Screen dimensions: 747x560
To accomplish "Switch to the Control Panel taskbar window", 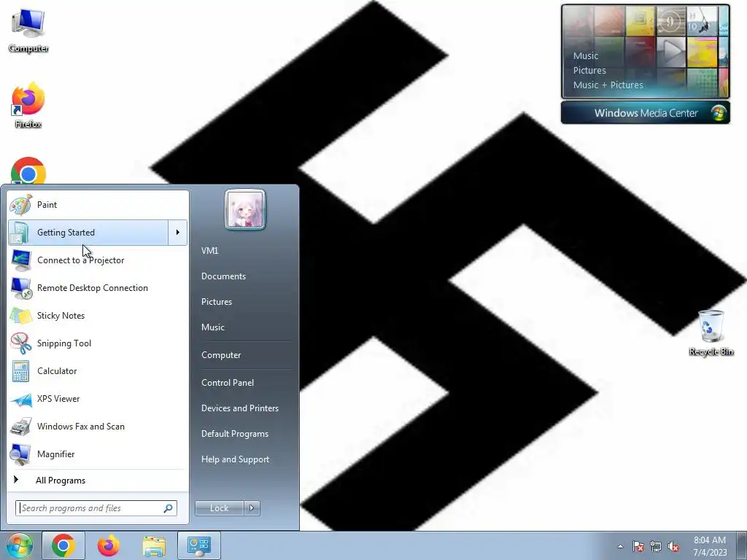I will [x=199, y=545].
